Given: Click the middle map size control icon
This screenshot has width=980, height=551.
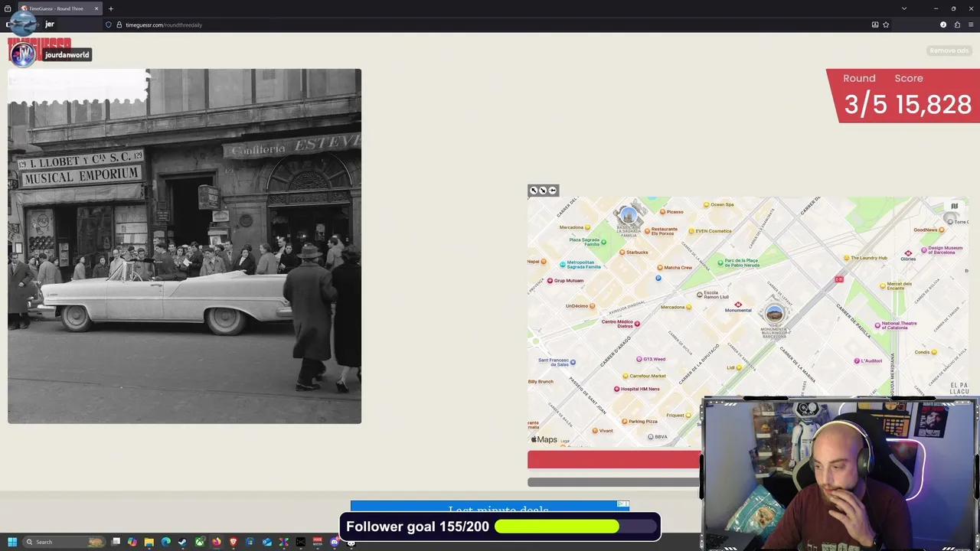Looking at the screenshot, I should 543,191.
